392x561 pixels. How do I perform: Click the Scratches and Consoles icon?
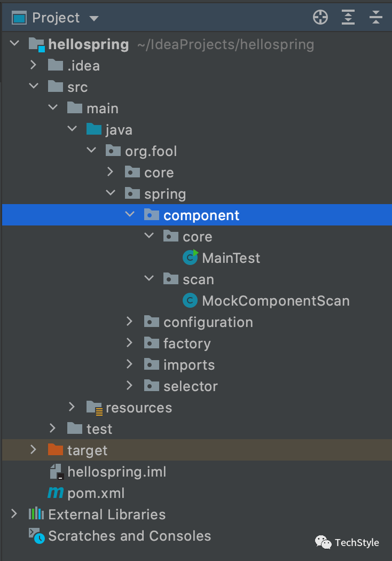[x=36, y=535]
